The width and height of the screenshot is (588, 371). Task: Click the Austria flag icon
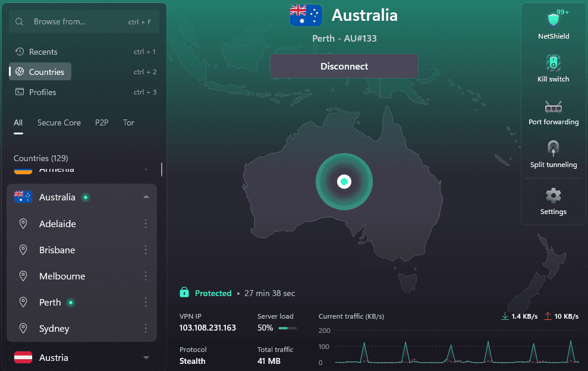click(23, 357)
